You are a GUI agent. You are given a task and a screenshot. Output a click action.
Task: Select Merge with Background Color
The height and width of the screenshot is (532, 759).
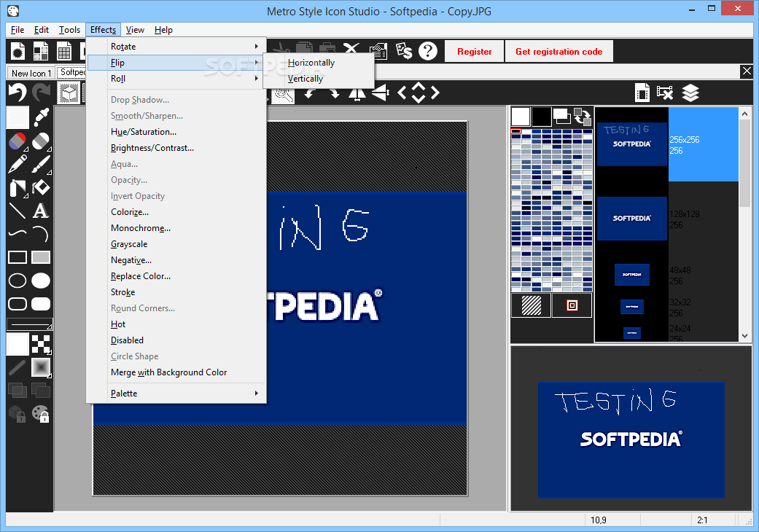click(176, 372)
